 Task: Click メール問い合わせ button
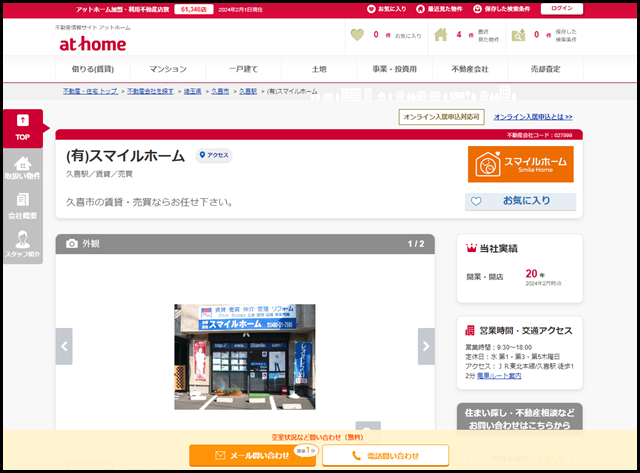[252, 455]
